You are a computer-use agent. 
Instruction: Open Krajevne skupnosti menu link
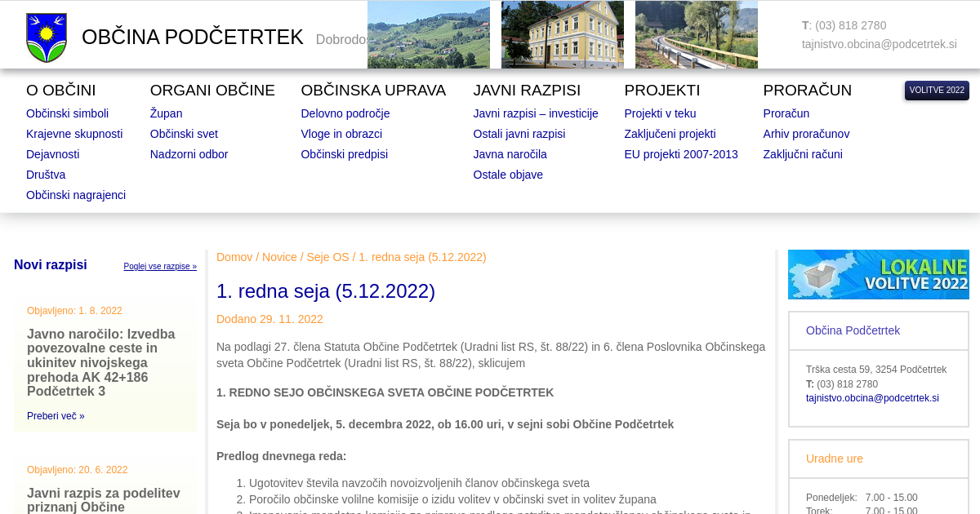pos(74,134)
